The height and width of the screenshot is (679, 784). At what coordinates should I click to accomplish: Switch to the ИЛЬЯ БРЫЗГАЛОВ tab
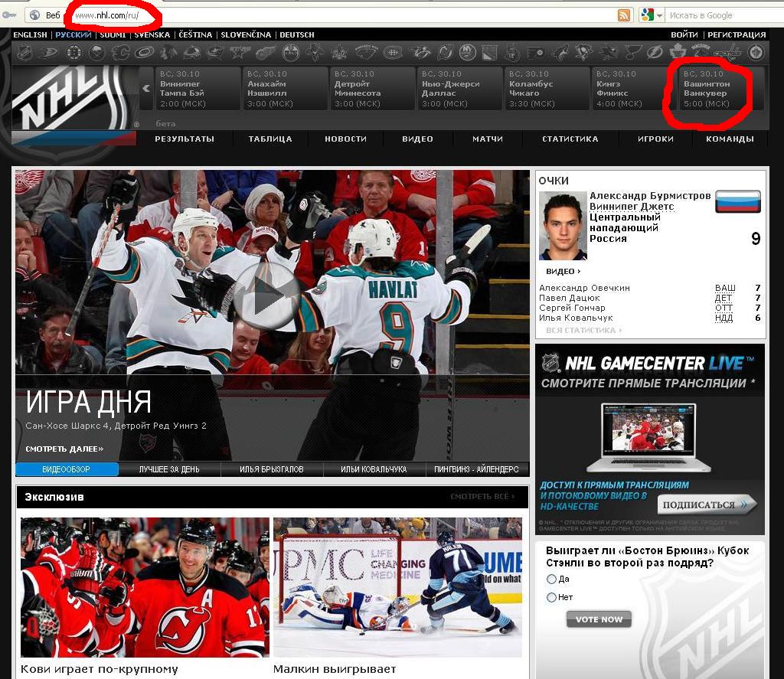pyautogui.click(x=272, y=469)
